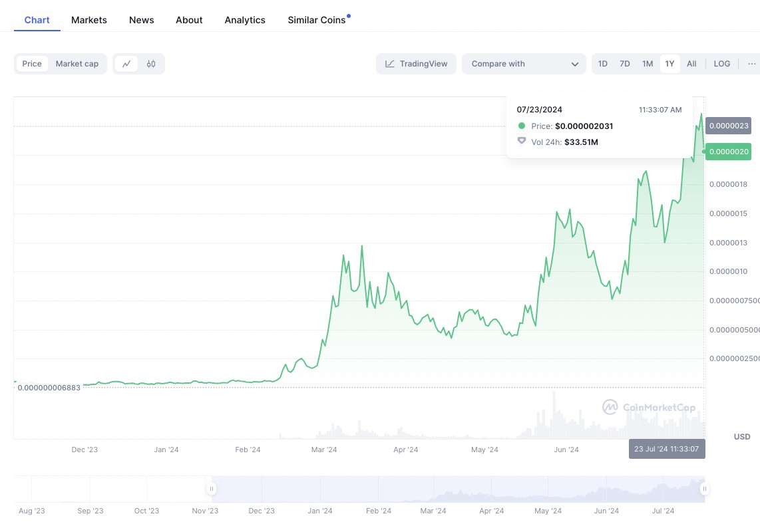Switch chart to Market cap view
This screenshot has width=760, height=532.
point(77,63)
